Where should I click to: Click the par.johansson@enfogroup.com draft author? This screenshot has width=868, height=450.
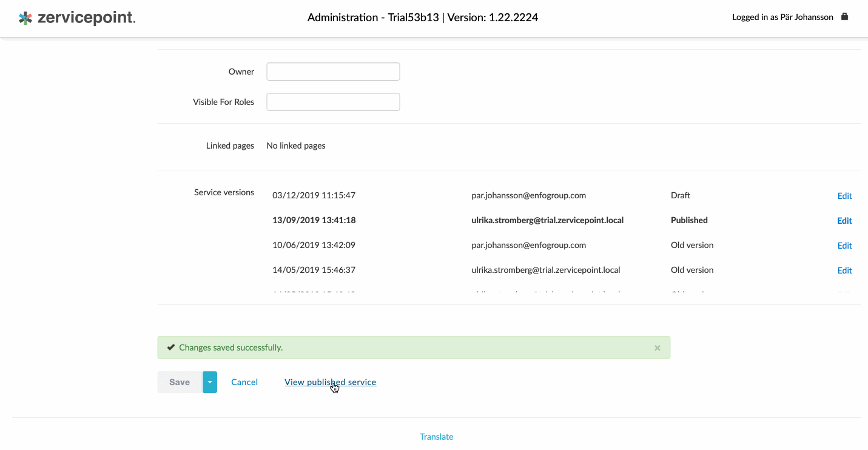tap(528, 195)
